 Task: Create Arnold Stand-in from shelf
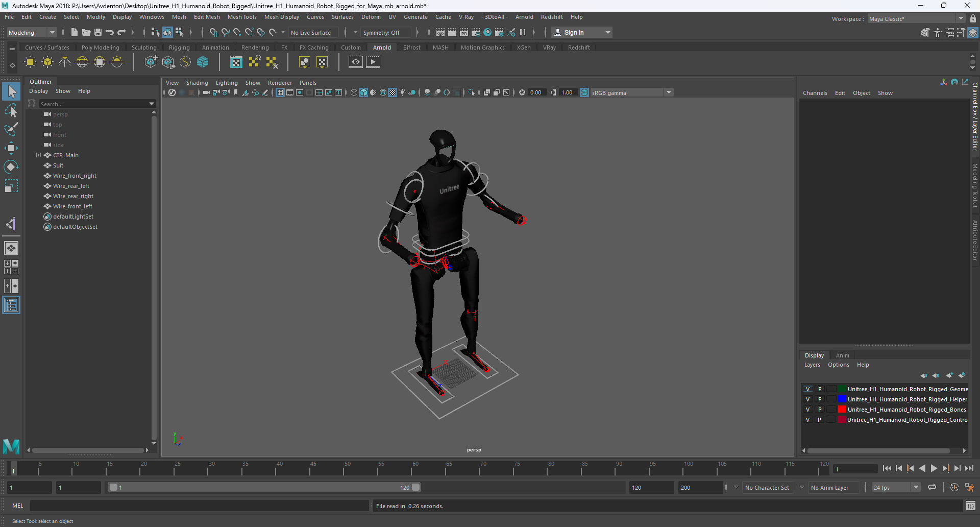151,62
